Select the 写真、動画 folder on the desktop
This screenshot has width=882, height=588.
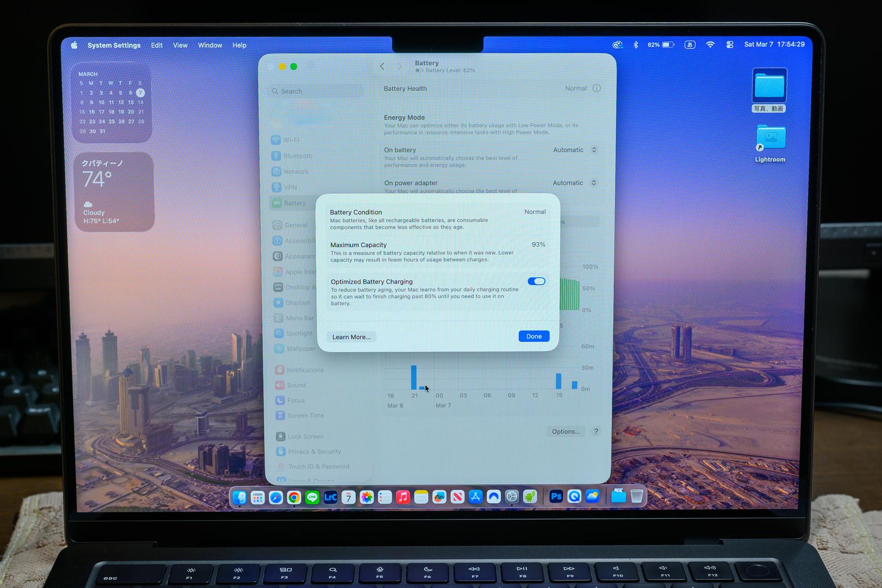pyautogui.click(x=769, y=90)
